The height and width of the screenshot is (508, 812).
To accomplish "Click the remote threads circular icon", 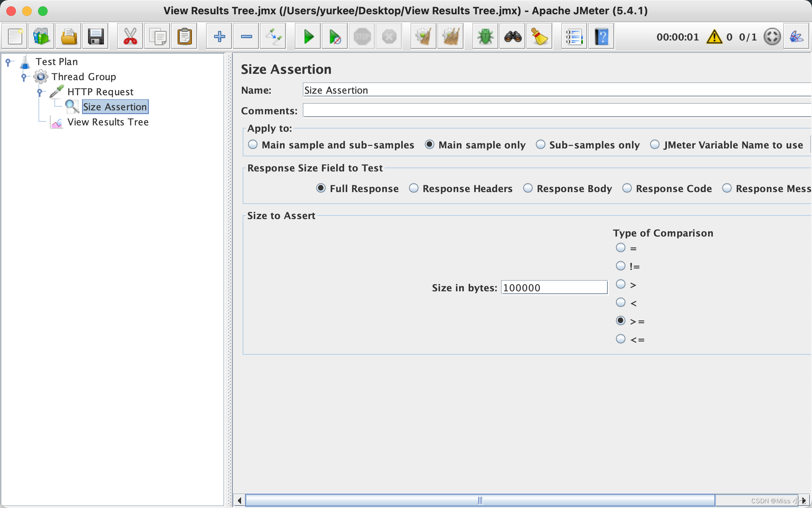I will click(772, 37).
